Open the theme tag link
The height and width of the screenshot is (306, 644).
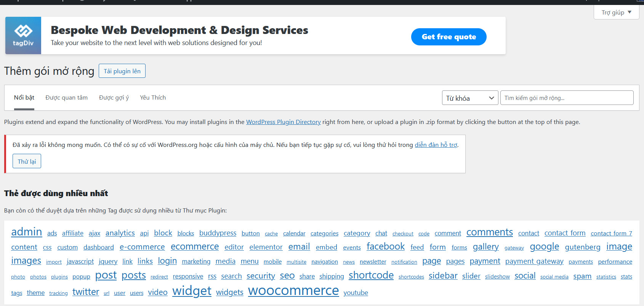coord(35,293)
